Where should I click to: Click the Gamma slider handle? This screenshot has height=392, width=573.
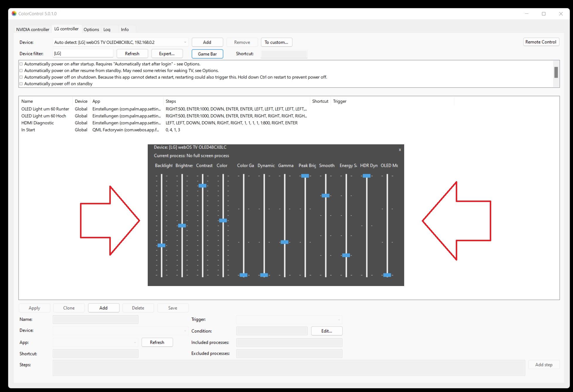click(285, 242)
